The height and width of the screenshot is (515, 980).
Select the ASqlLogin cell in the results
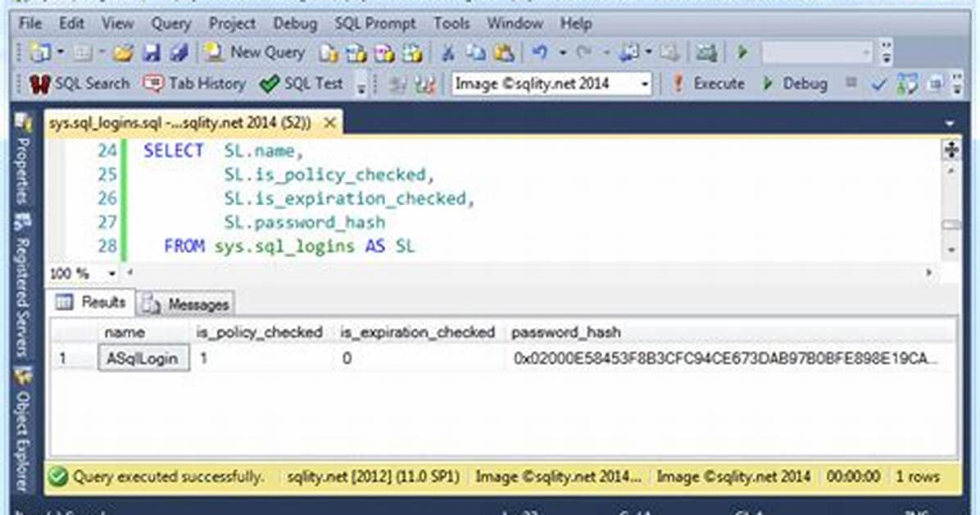143,358
